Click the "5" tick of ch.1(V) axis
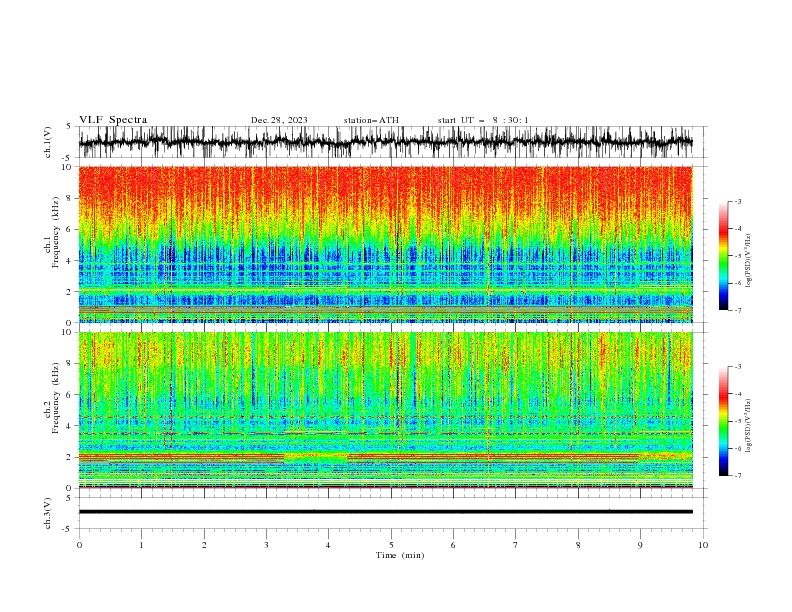This screenshot has width=792, height=612. [x=69, y=126]
